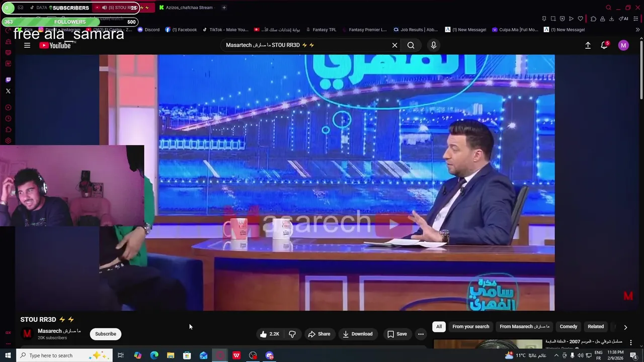
Task: Open the Job Results bookmark
Action: [x=416, y=30]
